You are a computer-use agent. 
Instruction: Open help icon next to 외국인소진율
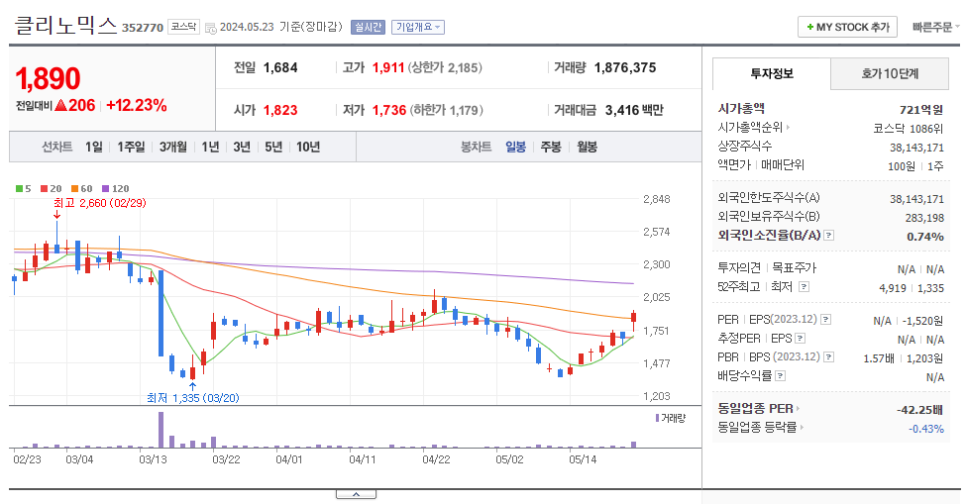point(829,235)
